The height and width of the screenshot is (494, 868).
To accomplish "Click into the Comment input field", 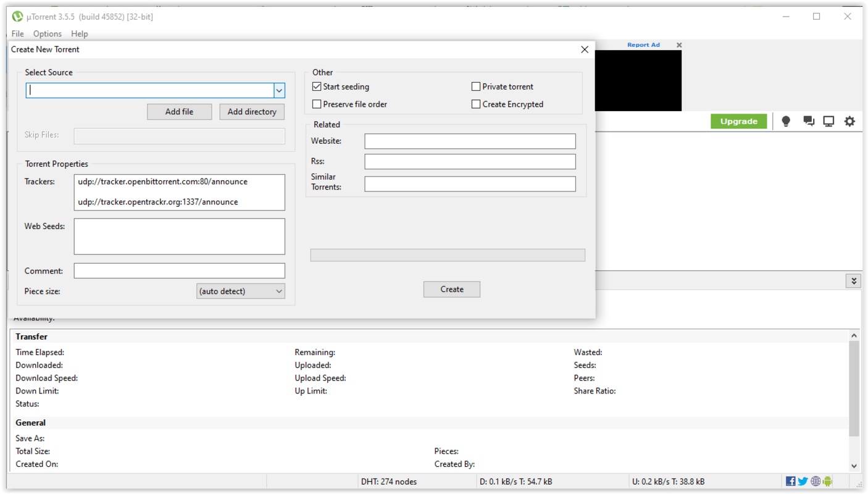I will click(179, 270).
